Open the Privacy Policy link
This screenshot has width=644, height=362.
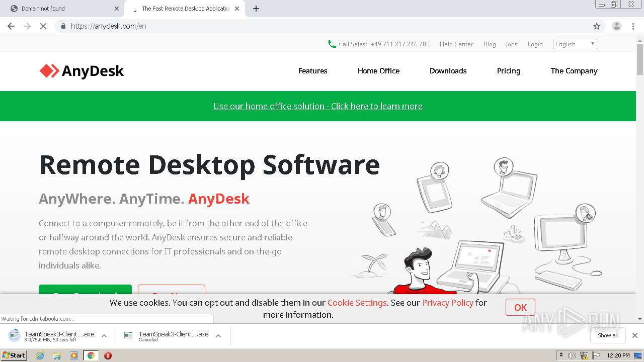(448, 303)
